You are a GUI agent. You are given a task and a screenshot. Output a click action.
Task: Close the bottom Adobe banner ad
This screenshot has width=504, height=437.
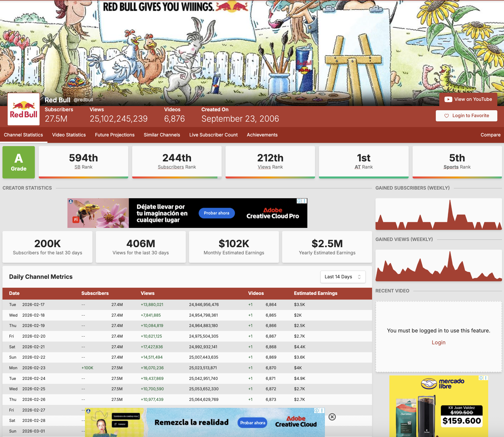pyautogui.click(x=332, y=417)
